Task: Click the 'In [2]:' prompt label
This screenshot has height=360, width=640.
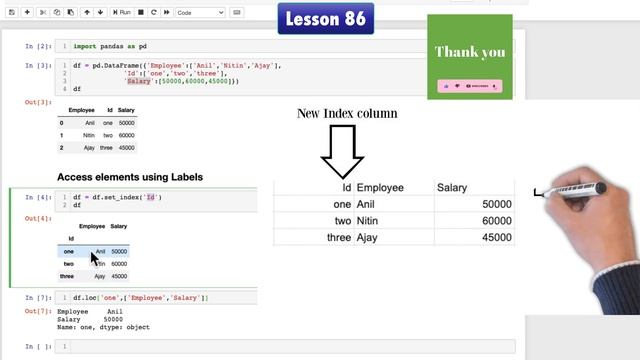Action: 38,47
